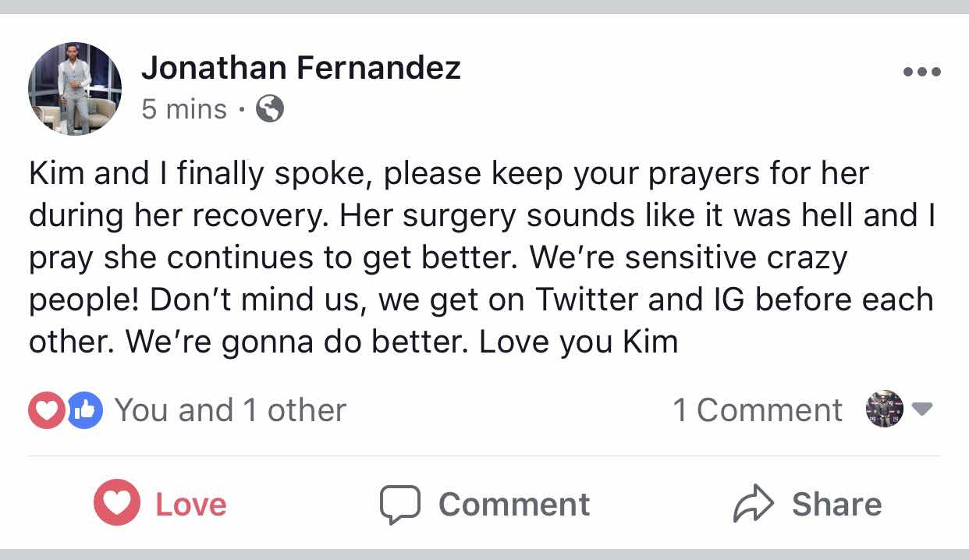This screenshot has width=969, height=560.
Task: Click the post text starting 'Kim and I finally spoke'
Action: 449,174
